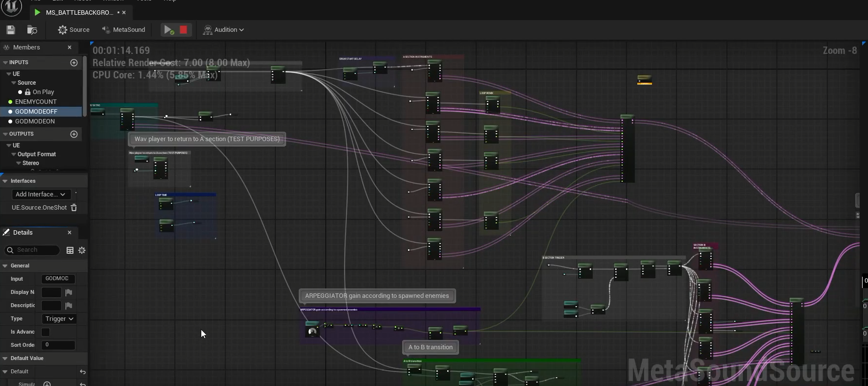Stop the MetaSound playback

point(183,30)
